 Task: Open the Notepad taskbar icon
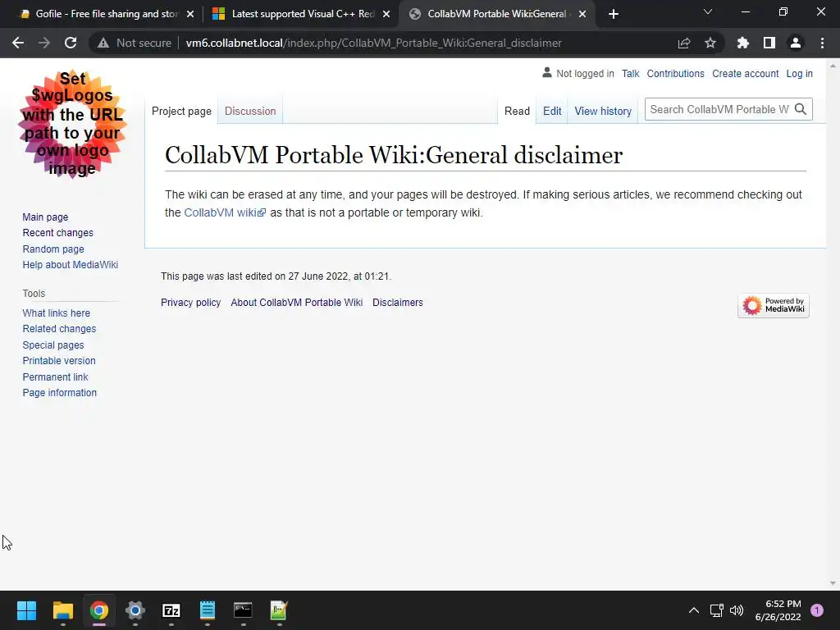click(x=208, y=610)
